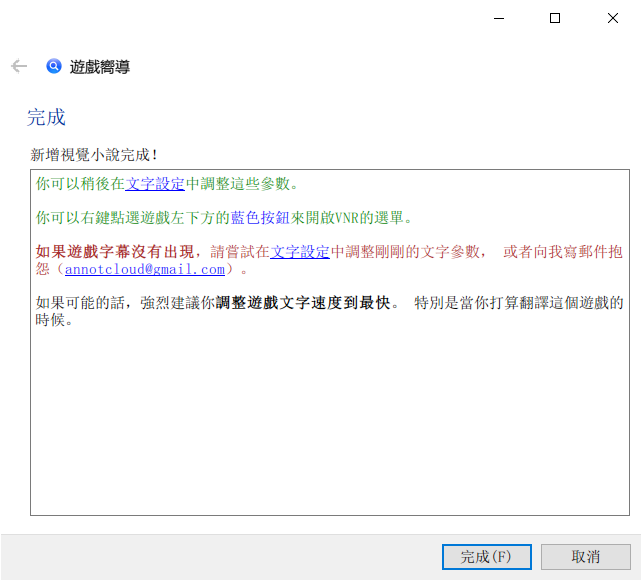
Task: Open the 文字設定 link in the red paragraph
Action: pos(300,252)
